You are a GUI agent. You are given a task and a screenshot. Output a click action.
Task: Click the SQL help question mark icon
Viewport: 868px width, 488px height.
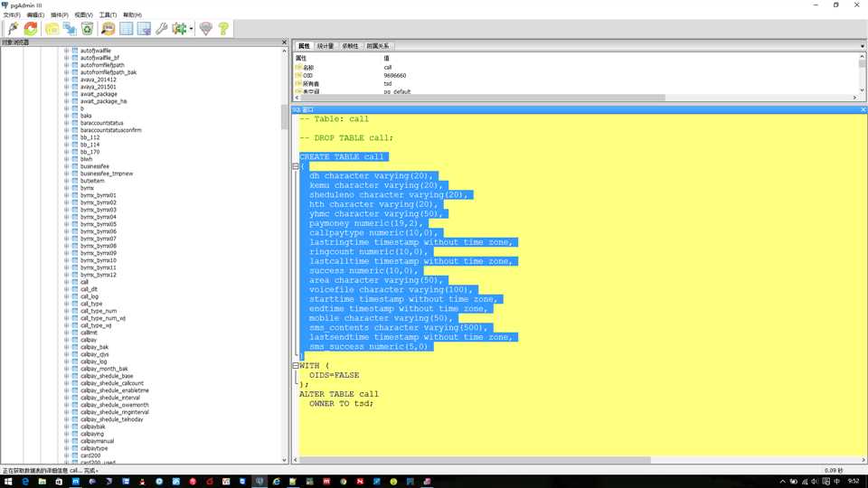pos(223,28)
